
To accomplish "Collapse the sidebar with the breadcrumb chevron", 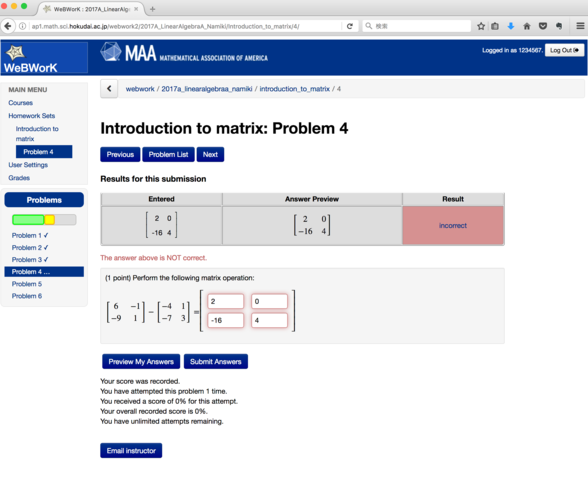I will click(109, 89).
